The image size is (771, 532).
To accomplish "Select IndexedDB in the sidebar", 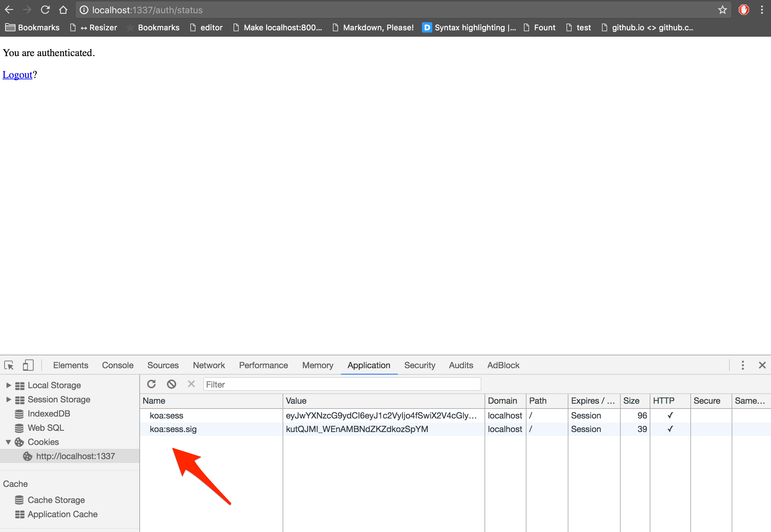I will coord(49,414).
